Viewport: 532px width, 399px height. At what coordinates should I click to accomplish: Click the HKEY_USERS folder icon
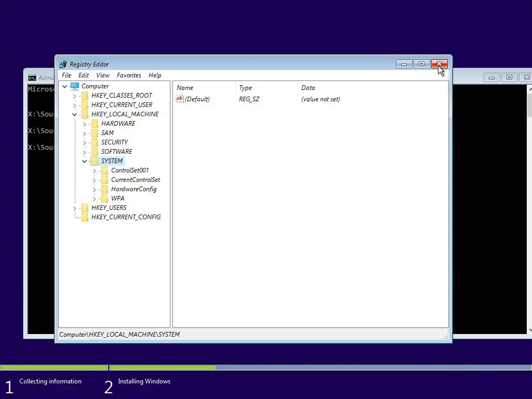point(85,208)
